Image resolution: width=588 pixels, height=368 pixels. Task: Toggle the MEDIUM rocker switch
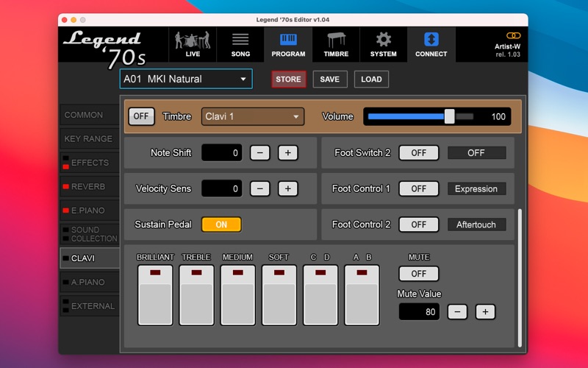pyautogui.click(x=237, y=295)
